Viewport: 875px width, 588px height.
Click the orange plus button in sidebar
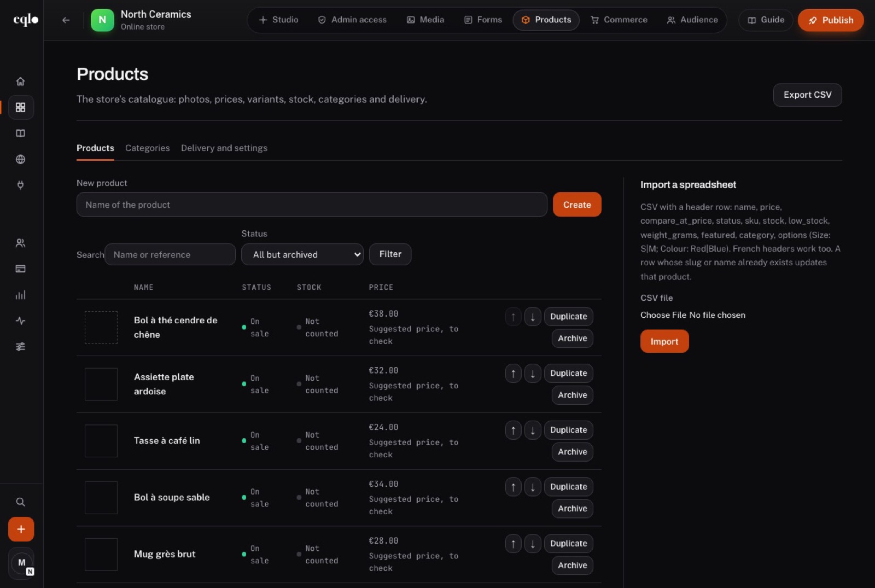pyautogui.click(x=21, y=529)
